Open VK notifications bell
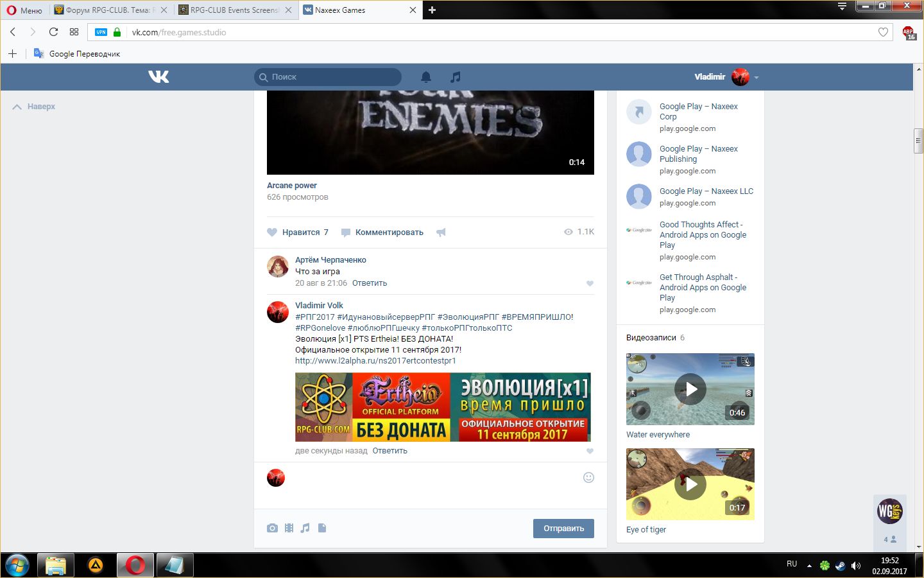 (x=426, y=77)
